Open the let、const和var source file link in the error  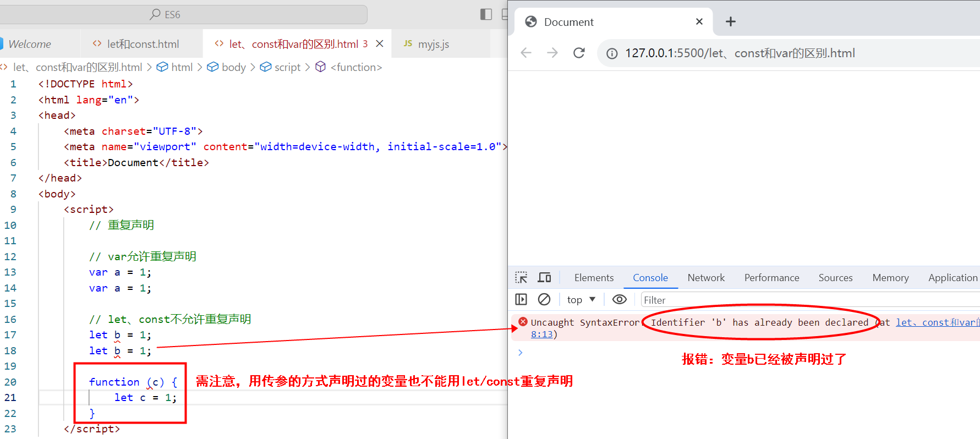click(938, 322)
